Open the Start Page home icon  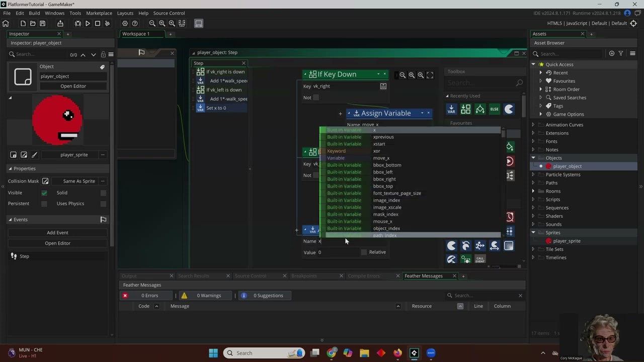coord(6,23)
